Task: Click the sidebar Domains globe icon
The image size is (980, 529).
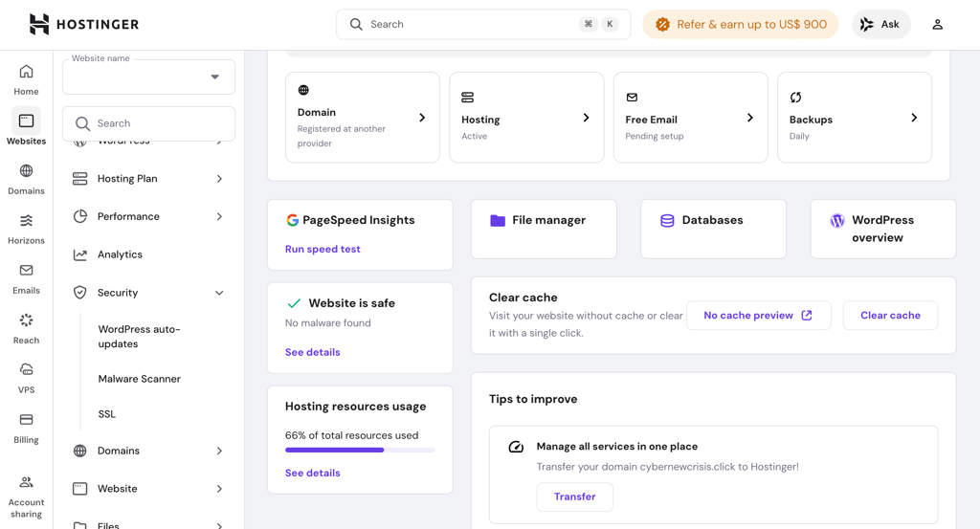Action: [80, 451]
